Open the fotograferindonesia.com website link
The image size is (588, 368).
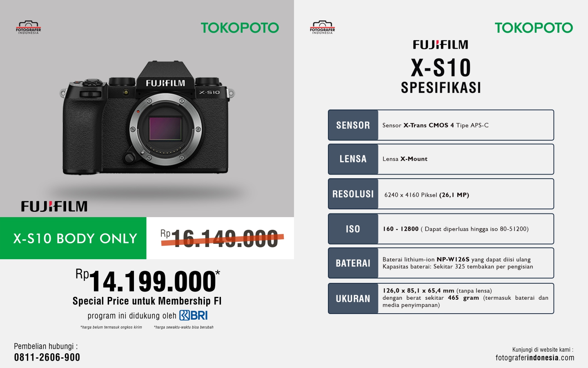535,358
